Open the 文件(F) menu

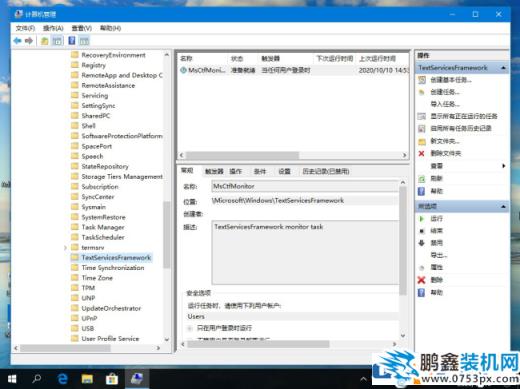coord(25,28)
